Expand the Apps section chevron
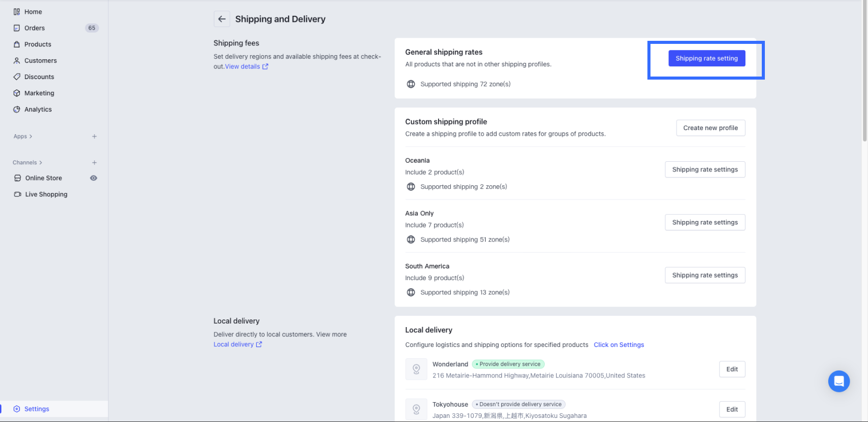 31,137
